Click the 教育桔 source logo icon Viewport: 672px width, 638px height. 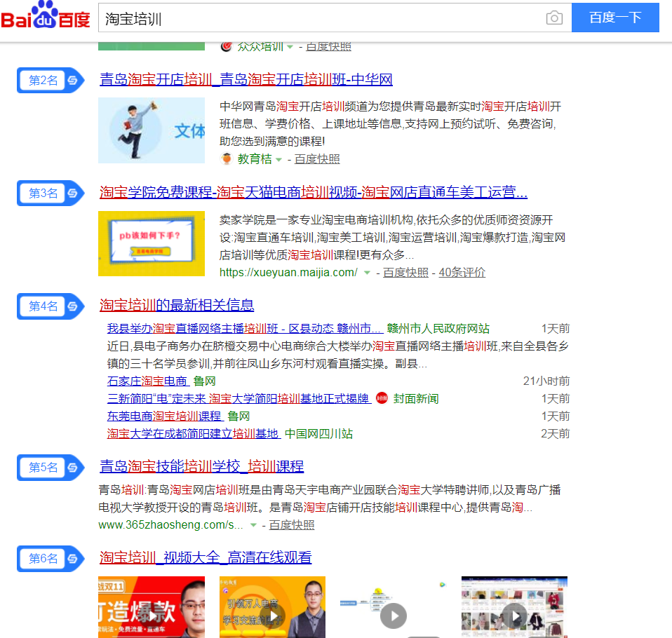pyautogui.click(x=227, y=159)
